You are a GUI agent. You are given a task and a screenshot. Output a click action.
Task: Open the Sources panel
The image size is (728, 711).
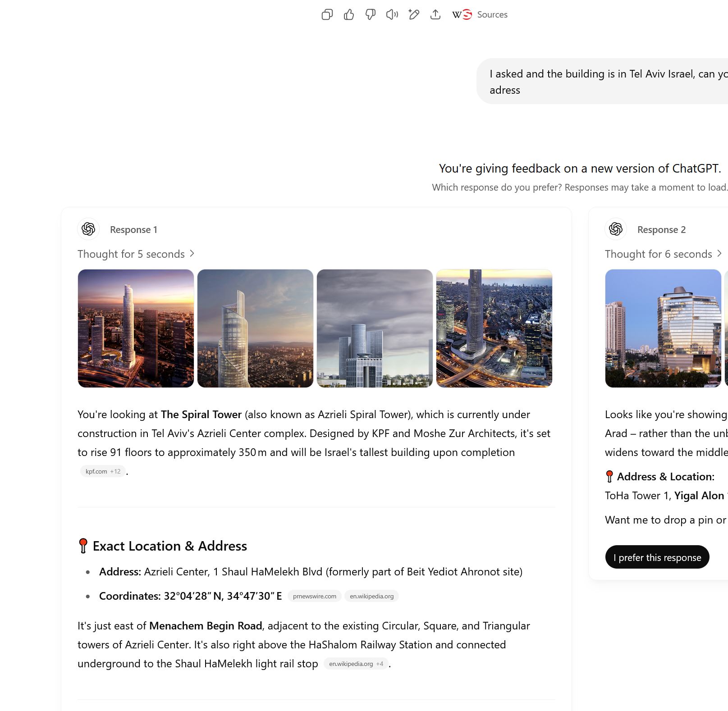480,15
